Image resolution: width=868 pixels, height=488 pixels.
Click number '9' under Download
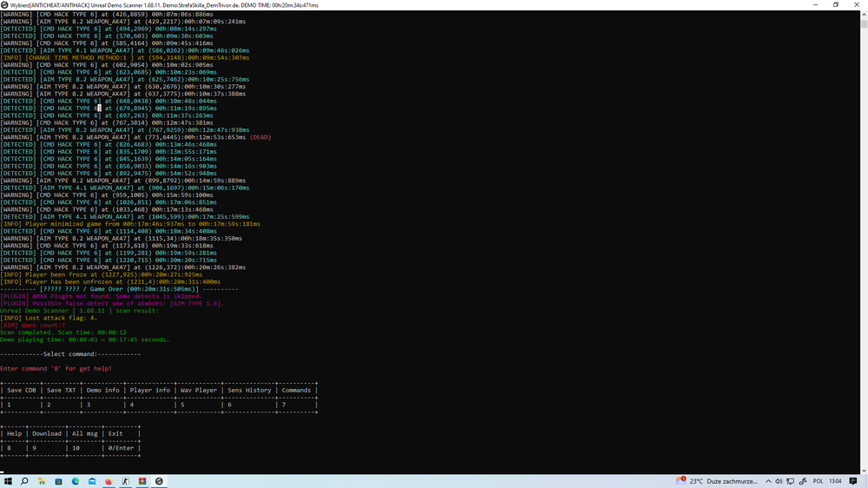click(35, 448)
